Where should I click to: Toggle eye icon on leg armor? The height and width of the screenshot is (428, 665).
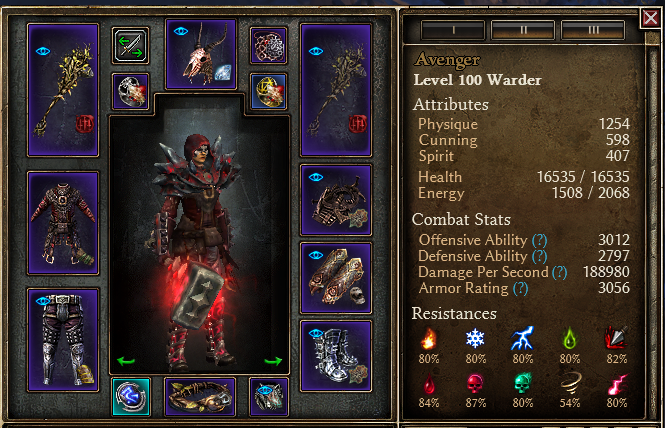(x=43, y=301)
